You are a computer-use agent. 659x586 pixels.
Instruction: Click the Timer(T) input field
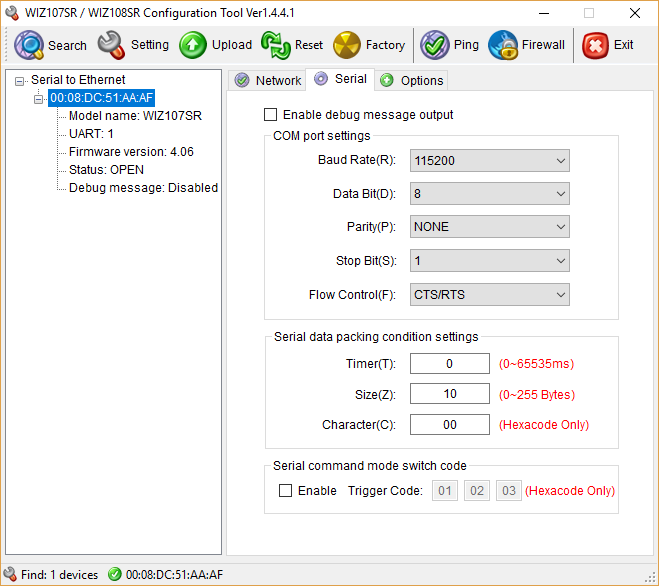[x=450, y=363]
